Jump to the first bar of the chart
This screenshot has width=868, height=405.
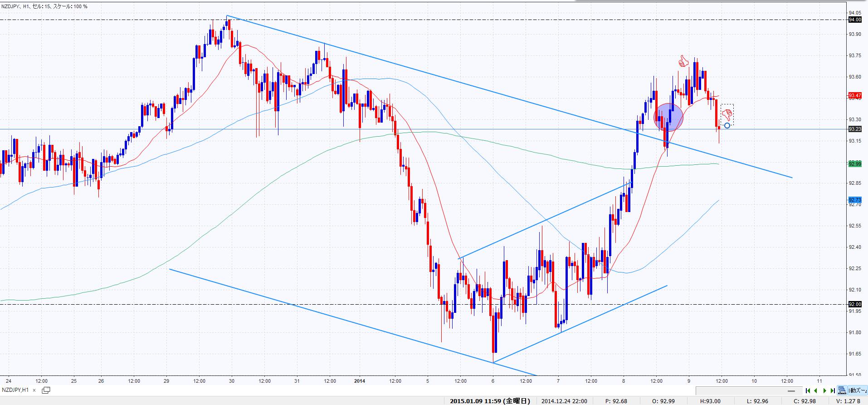point(808,390)
